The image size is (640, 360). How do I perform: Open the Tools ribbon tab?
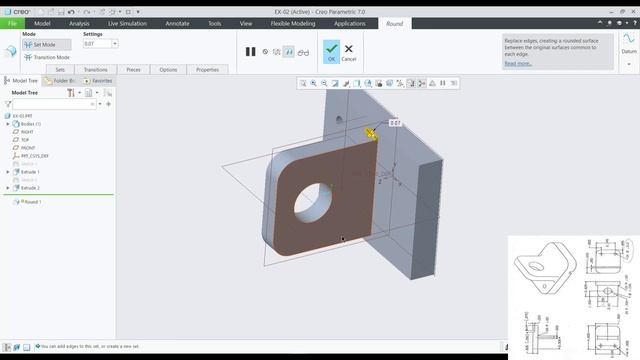pos(215,24)
